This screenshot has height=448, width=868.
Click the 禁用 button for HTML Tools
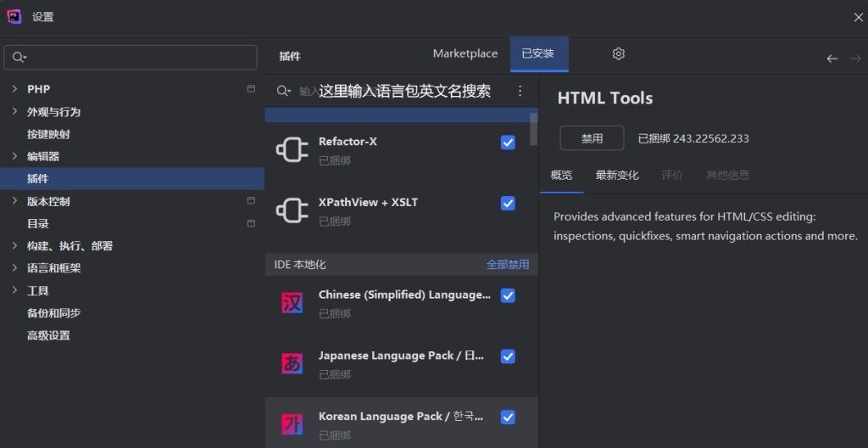coord(592,138)
